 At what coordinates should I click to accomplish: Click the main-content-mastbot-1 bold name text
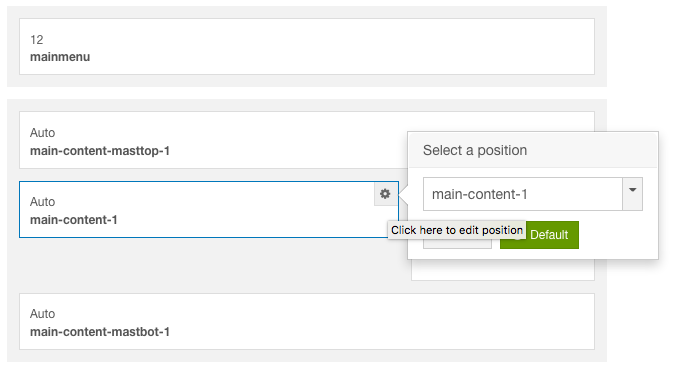(100, 332)
